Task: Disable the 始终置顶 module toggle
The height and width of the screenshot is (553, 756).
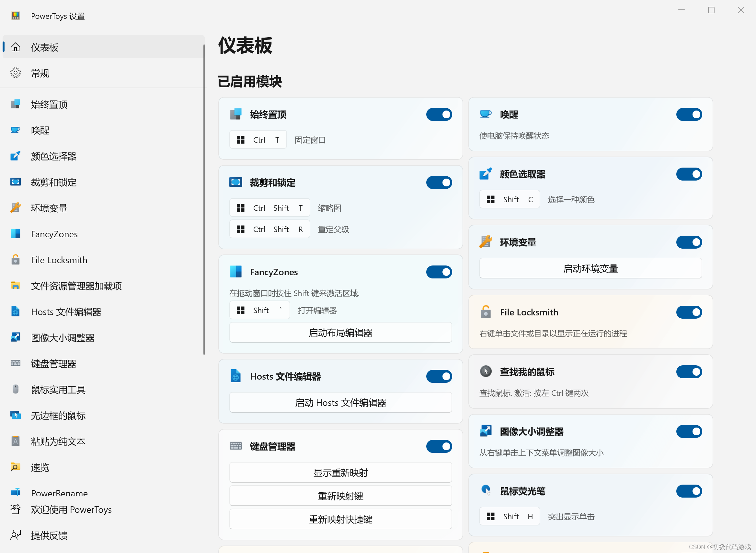Action: (x=439, y=114)
